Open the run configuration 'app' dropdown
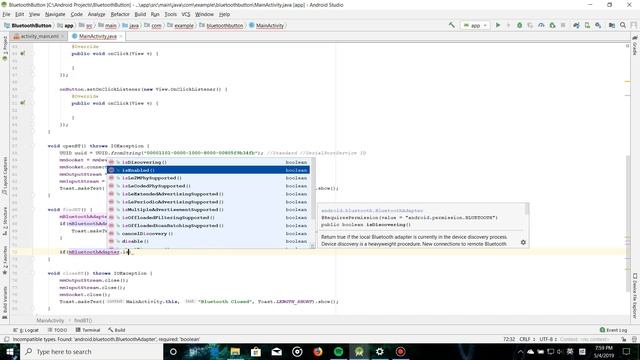The image size is (640, 360). click(x=475, y=25)
